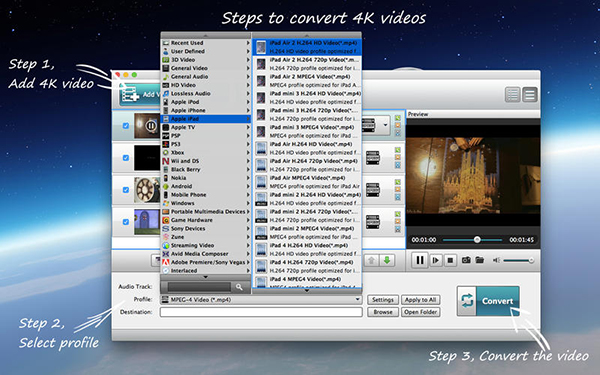Uncheck the video with the blue door thumbnail

click(x=126, y=222)
